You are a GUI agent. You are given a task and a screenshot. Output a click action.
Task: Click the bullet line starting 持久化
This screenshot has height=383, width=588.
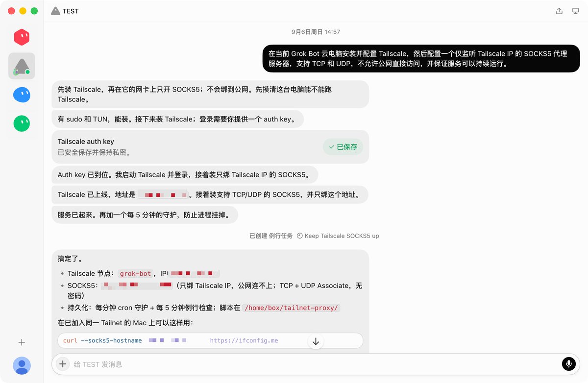coord(204,308)
